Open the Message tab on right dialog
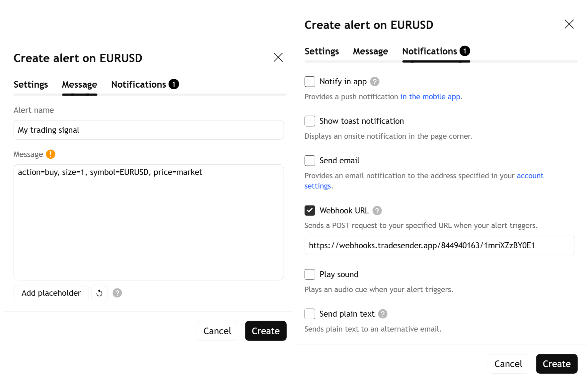The image size is (588, 384). (x=370, y=51)
